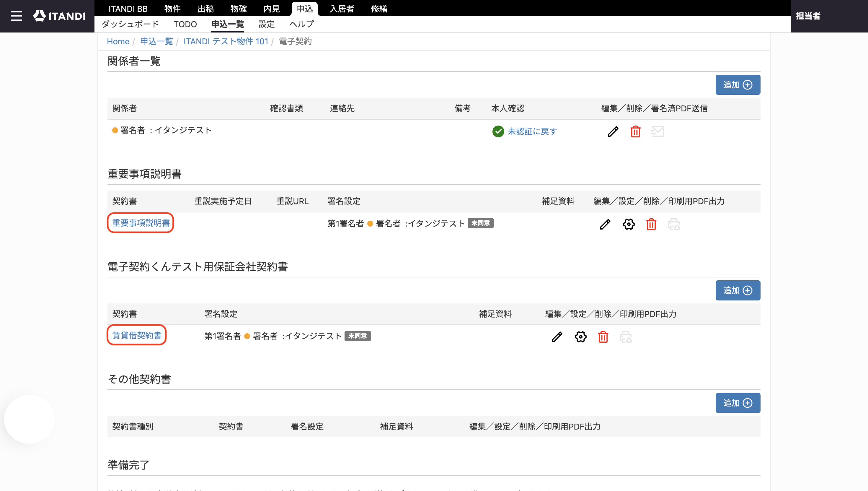
Task: Output print PDF icon in 重要事項説明書 row
Action: (x=673, y=224)
